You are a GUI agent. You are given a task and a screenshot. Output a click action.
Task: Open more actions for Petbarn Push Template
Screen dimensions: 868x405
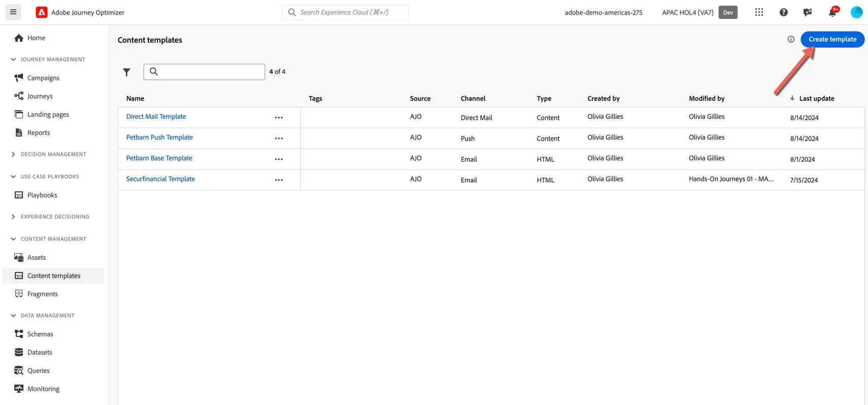tap(279, 139)
